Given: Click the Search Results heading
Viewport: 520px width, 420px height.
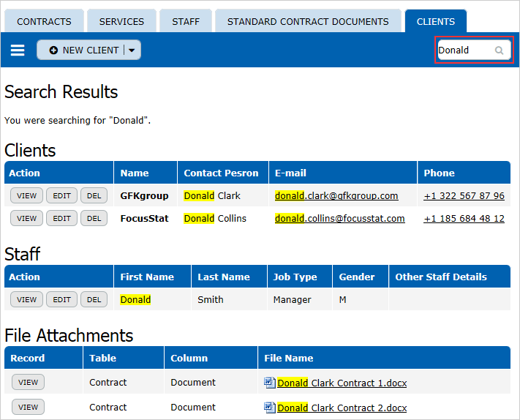Looking at the screenshot, I should (61, 92).
